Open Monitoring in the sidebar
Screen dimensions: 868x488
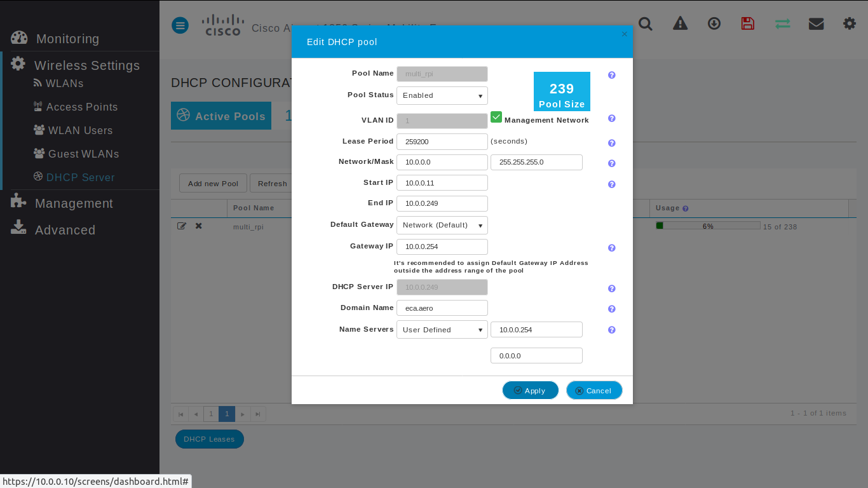[x=67, y=39]
